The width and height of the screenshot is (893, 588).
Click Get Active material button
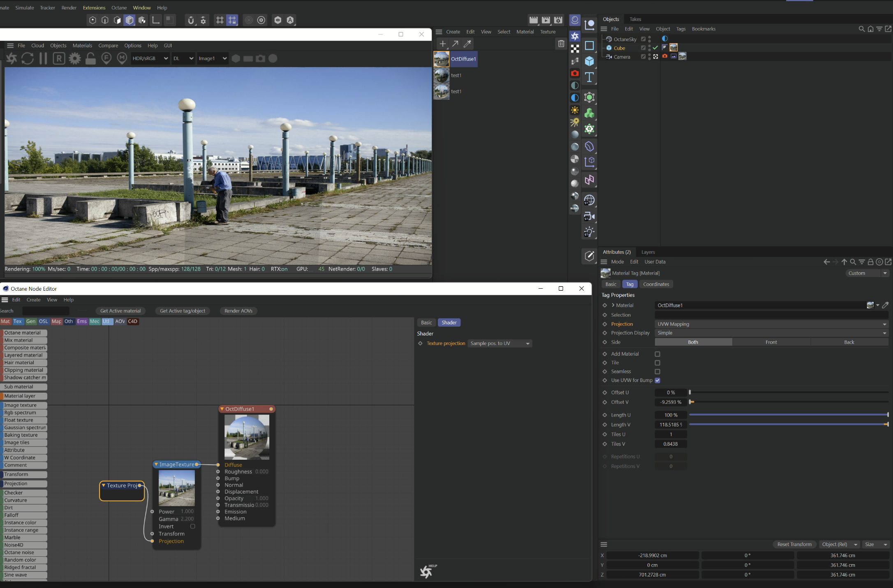point(120,311)
